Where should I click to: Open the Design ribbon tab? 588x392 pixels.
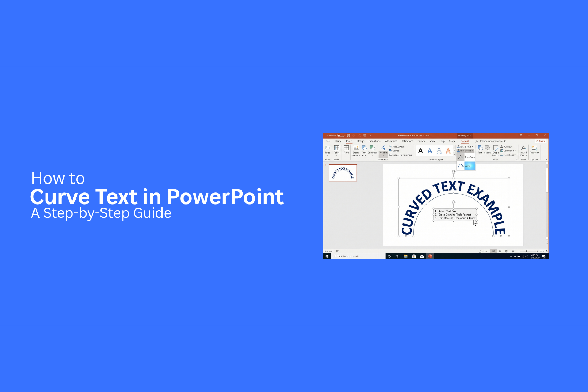(x=361, y=141)
